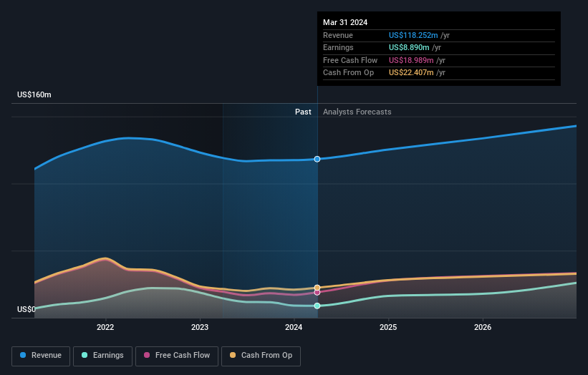This screenshot has height=375, width=588.
Task: Click the 2022 x-axis label
Action: (105, 327)
